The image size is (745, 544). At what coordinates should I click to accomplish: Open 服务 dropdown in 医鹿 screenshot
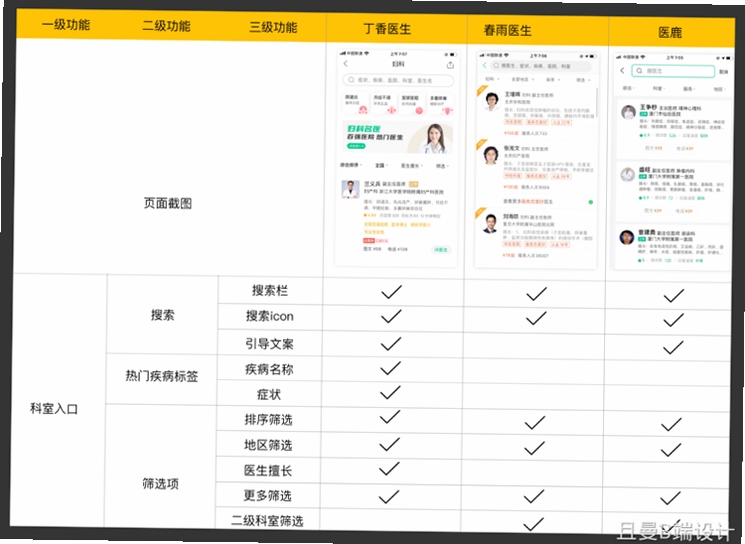click(689, 89)
